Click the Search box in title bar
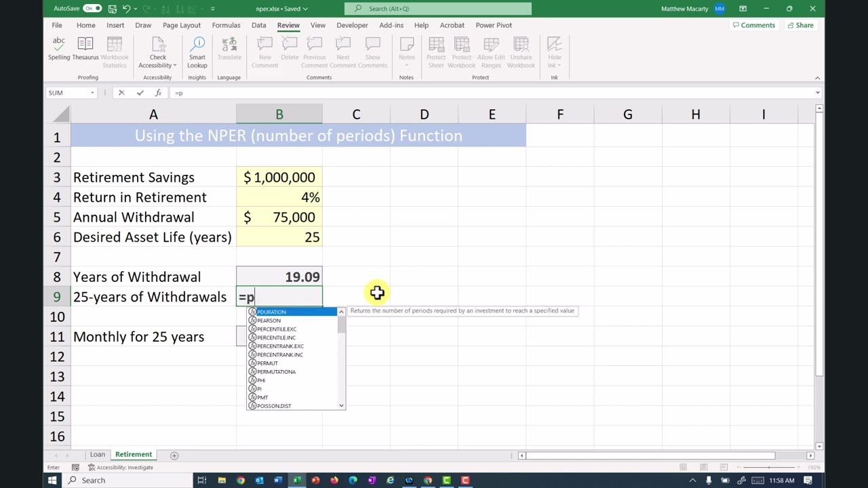 tap(438, 9)
